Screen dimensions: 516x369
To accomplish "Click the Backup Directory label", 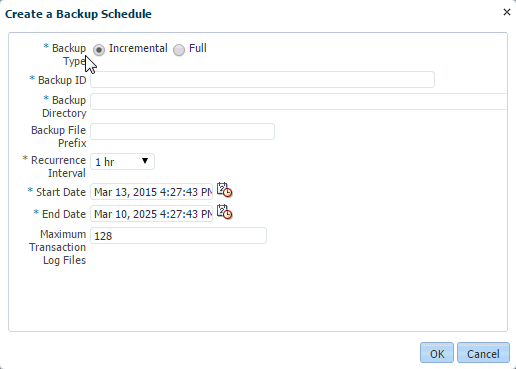I will pos(64,107).
